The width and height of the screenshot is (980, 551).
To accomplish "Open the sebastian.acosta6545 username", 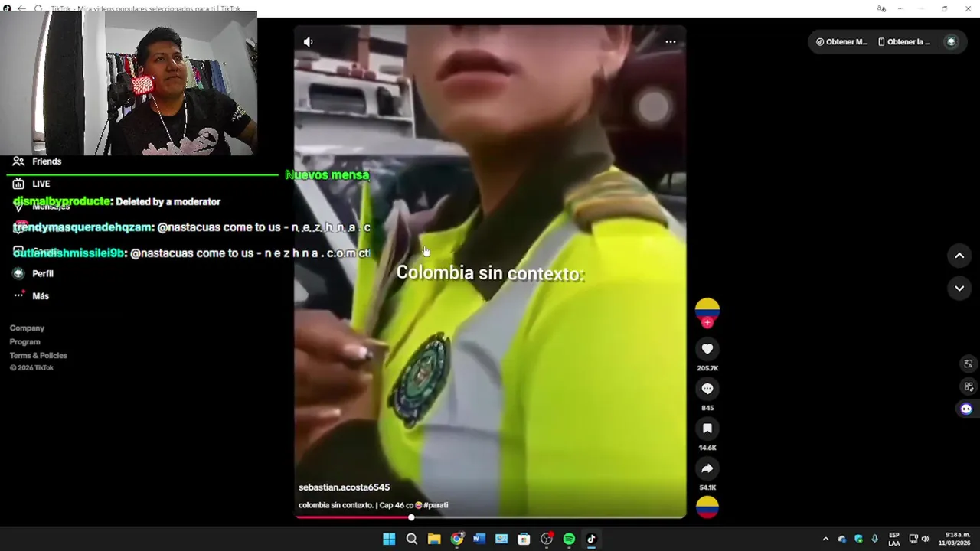I will point(344,487).
